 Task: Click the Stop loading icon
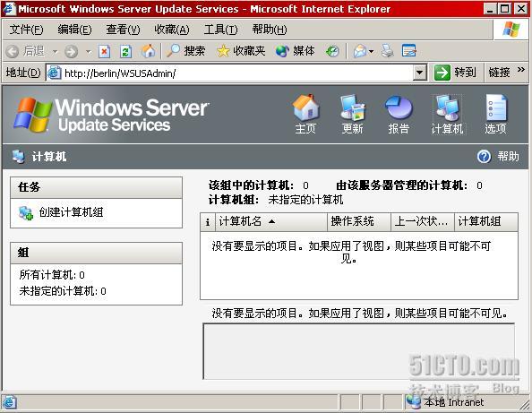104,52
